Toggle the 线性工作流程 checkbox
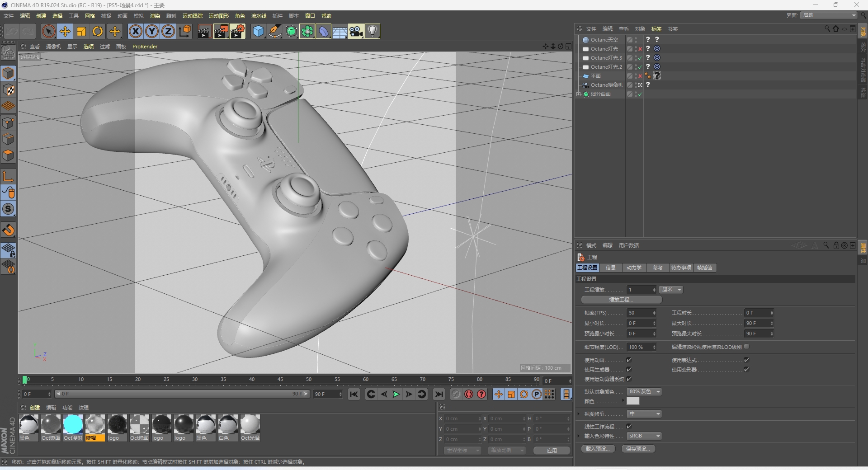The image size is (868, 470). tap(629, 426)
